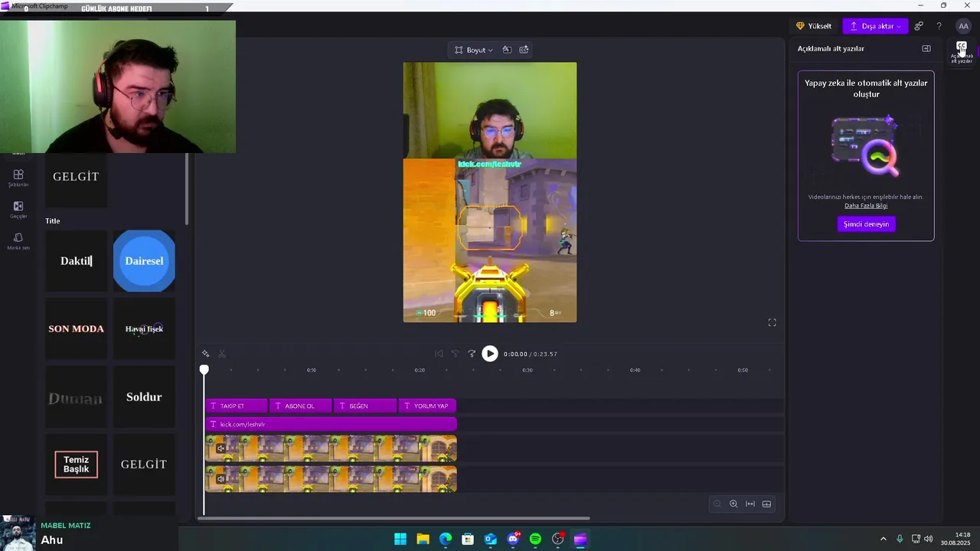Choose the Duman title template
Viewport: 980px width, 551px height.
point(77,397)
